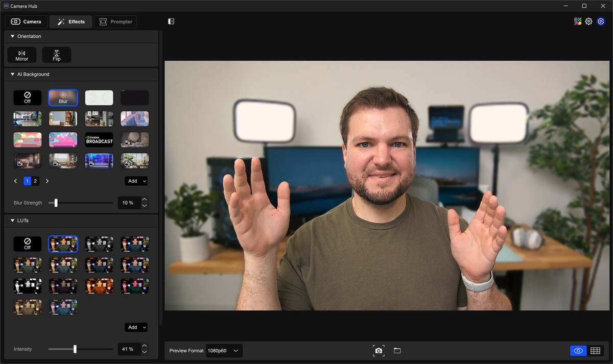Click the Flip orientation button

click(x=56, y=55)
